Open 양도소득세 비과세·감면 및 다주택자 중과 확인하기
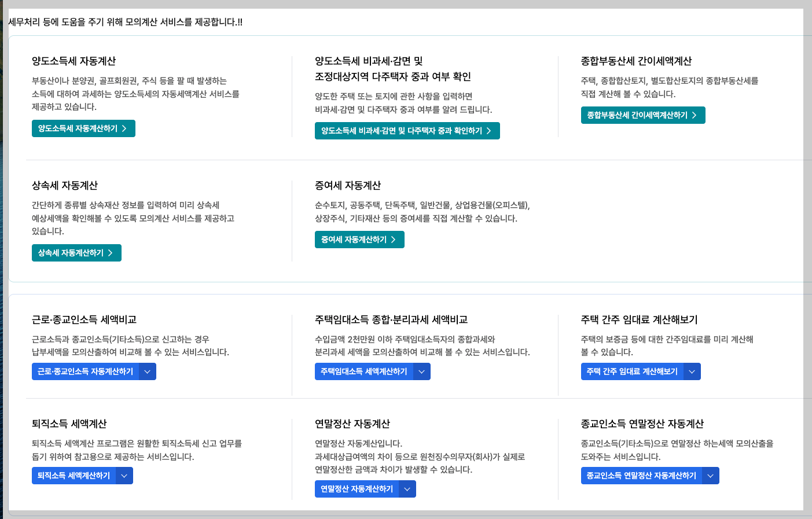Image resolution: width=812 pixels, height=519 pixels. coord(407,131)
